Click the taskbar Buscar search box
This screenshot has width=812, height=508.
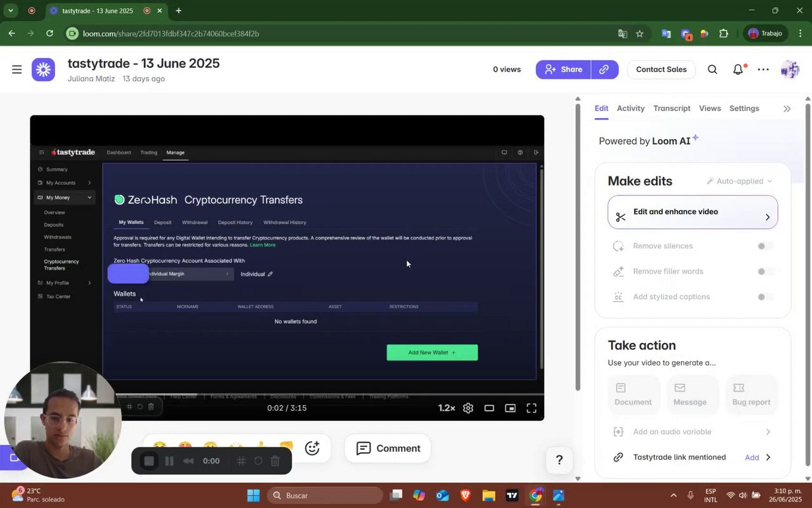pos(325,495)
